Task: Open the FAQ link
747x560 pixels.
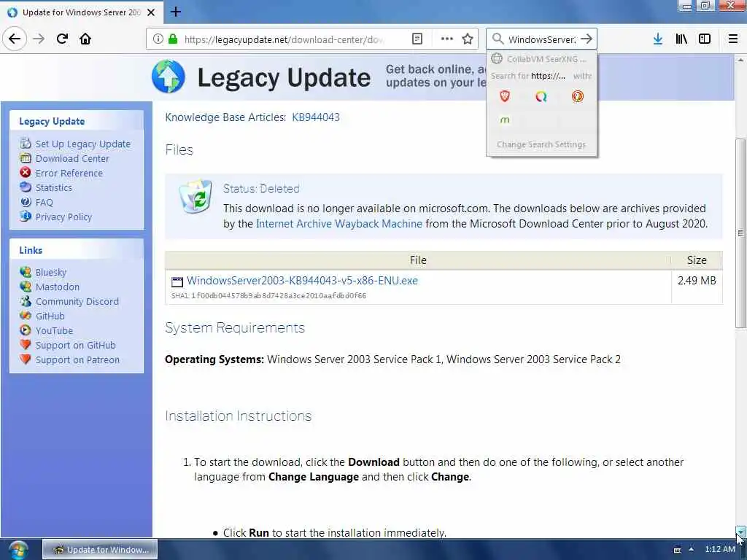Action: tap(44, 203)
